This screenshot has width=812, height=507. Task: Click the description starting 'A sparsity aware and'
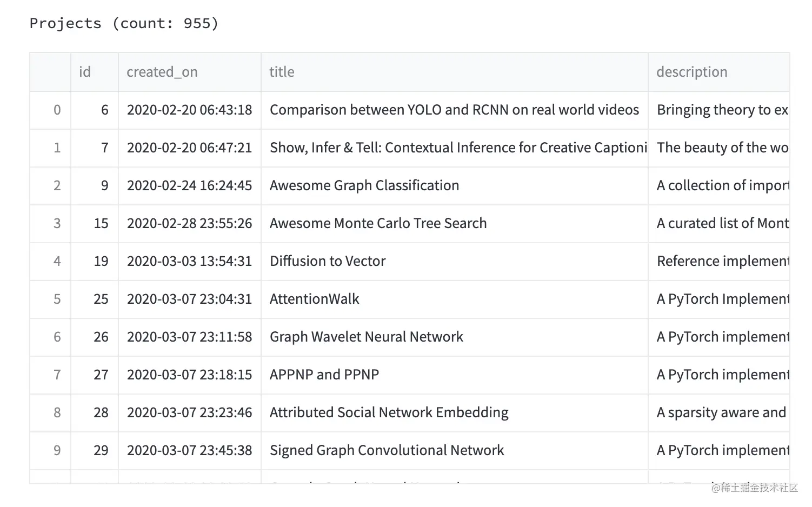(721, 412)
